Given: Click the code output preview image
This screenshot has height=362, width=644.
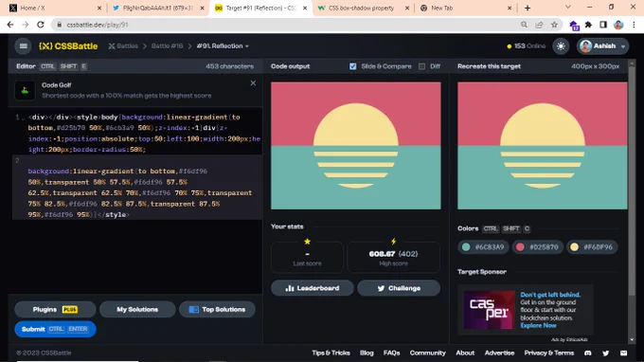Looking at the screenshot, I should (x=356, y=145).
